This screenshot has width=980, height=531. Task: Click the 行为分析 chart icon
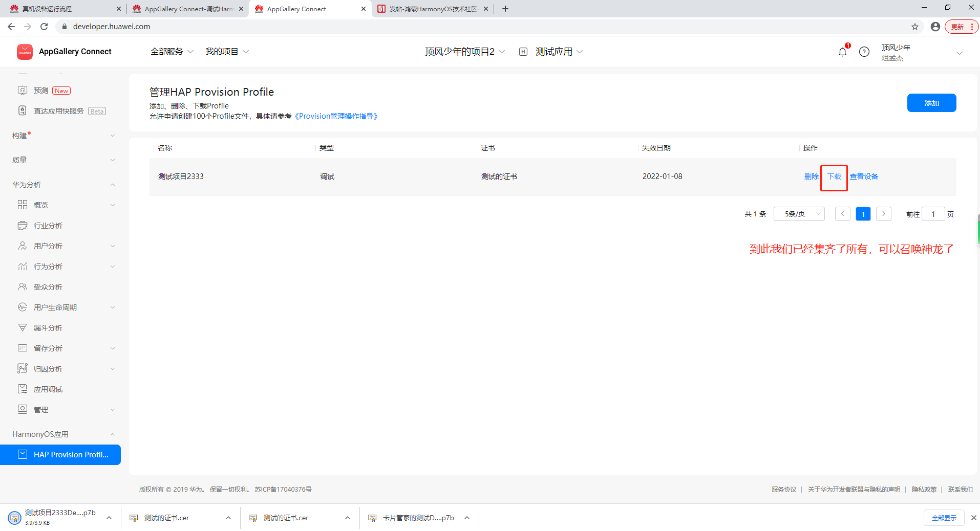(x=23, y=266)
